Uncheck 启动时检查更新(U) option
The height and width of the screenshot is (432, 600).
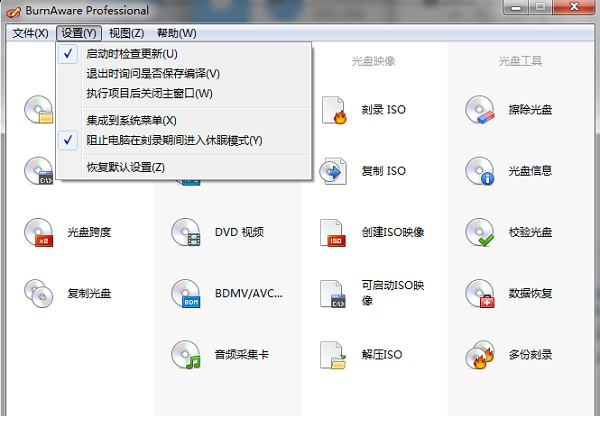(x=184, y=54)
